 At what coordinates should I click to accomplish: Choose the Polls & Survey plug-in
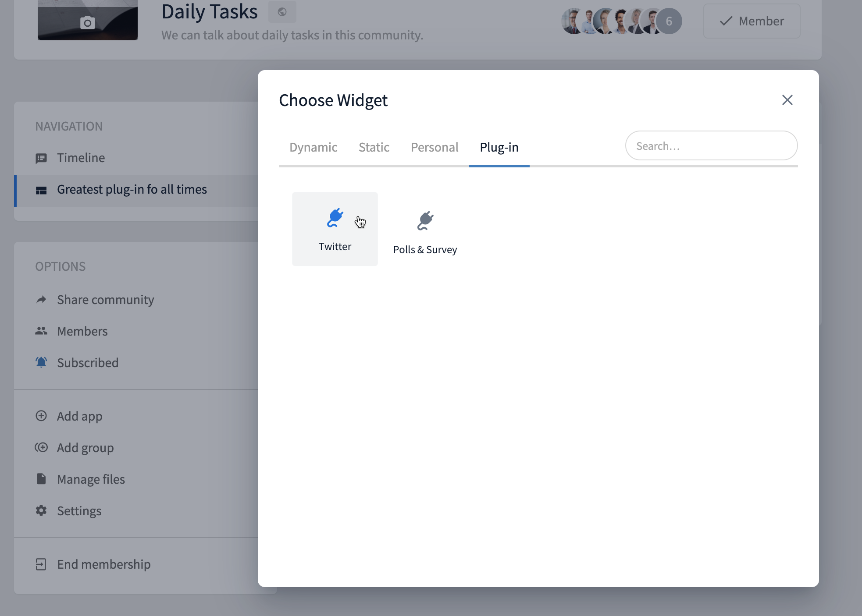tap(425, 233)
